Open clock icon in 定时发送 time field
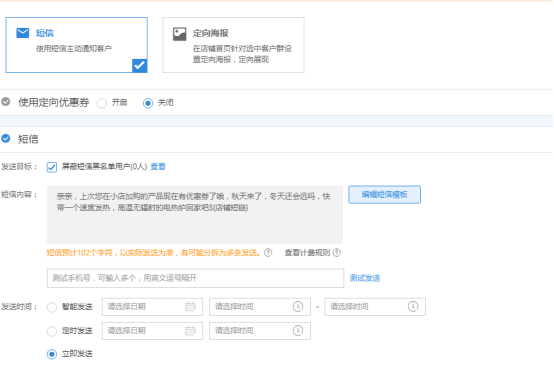Viewport: 554px width, 372px height. click(x=298, y=331)
